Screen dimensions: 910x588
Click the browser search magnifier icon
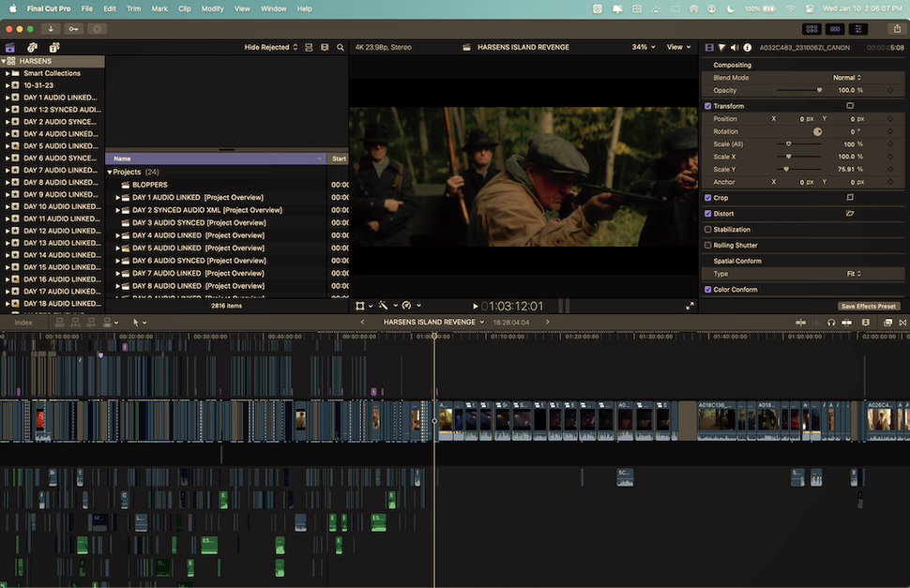(340, 47)
